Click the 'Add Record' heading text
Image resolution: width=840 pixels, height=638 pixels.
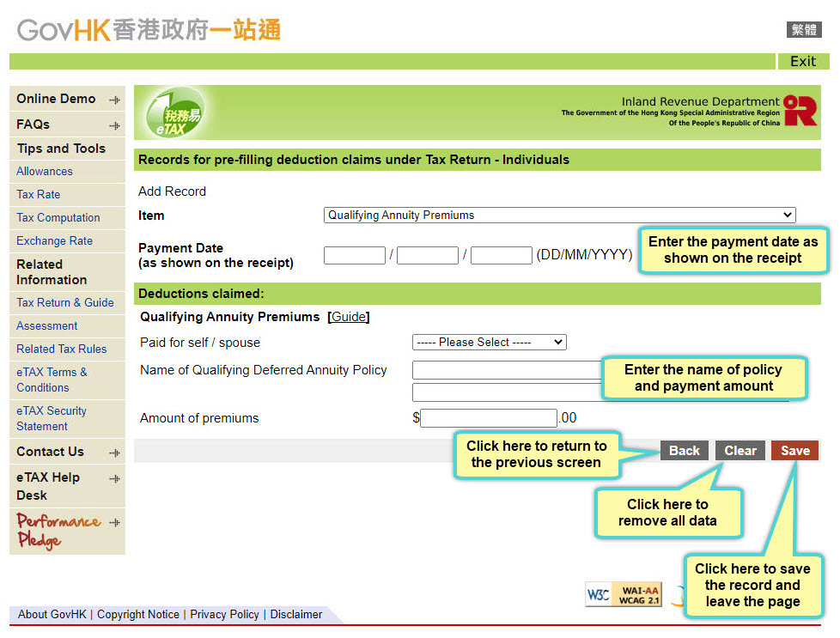[172, 191]
